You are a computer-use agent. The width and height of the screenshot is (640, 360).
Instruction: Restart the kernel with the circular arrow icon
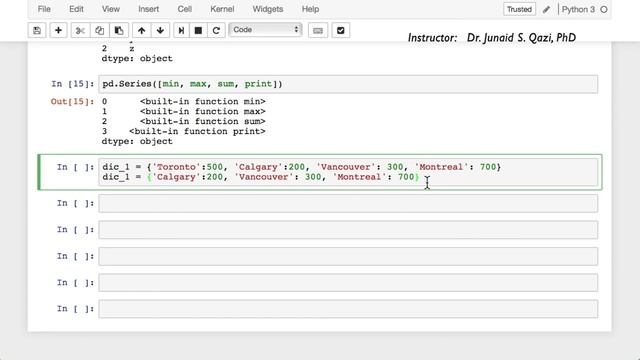[x=216, y=30]
